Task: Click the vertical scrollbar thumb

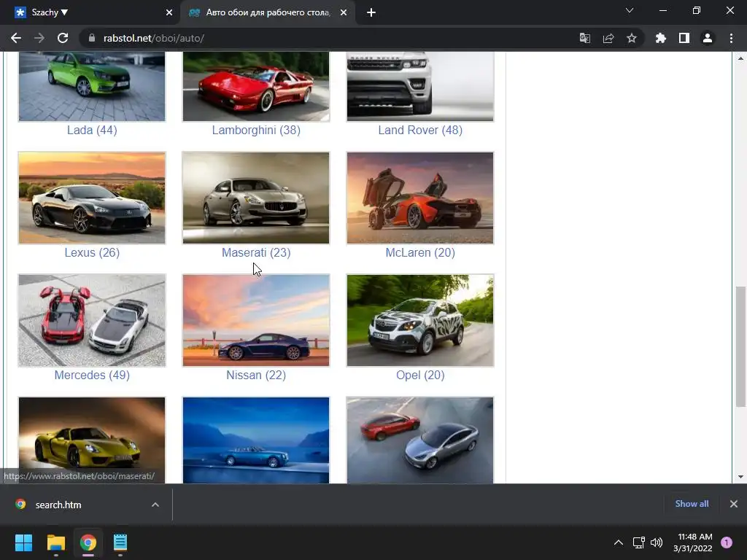Action: 740,346
